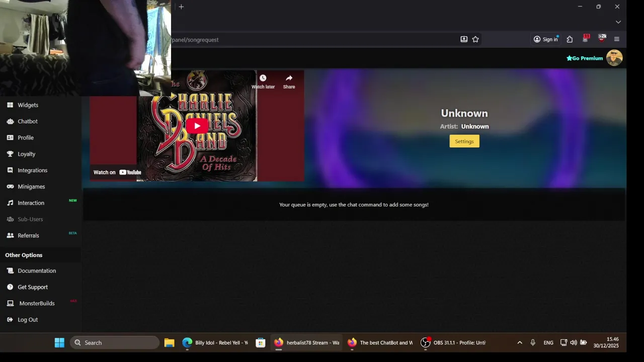Switch to OBS 31.1.1 taskbar window
This screenshot has width=644, height=362.
tap(453, 342)
